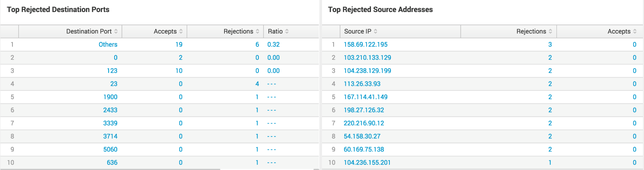Click destination port 5060 value
Screen dimensions: 644x170
110,149
